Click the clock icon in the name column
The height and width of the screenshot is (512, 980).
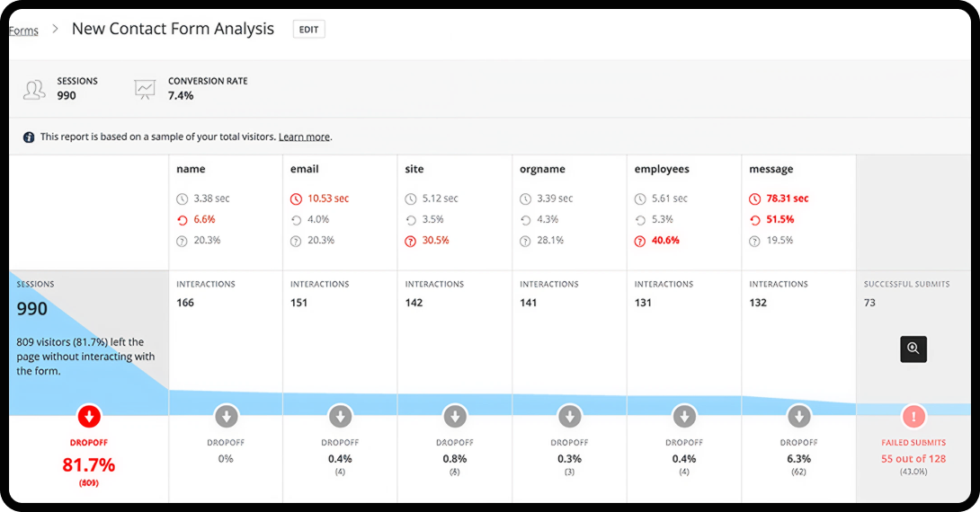182,199
